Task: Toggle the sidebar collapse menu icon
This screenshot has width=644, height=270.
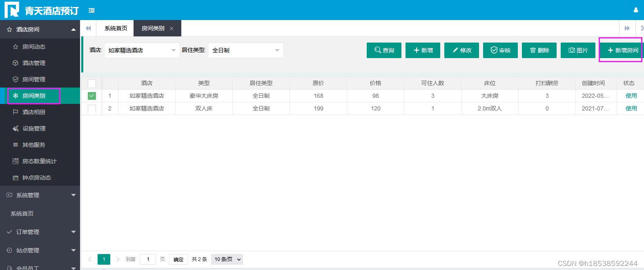Action: (91, 11)
